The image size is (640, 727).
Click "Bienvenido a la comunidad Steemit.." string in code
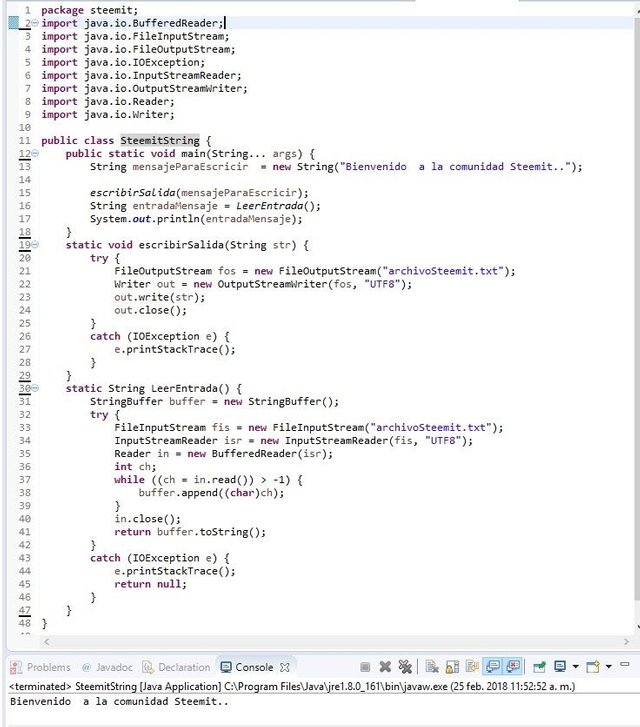[x=456, y=166]
